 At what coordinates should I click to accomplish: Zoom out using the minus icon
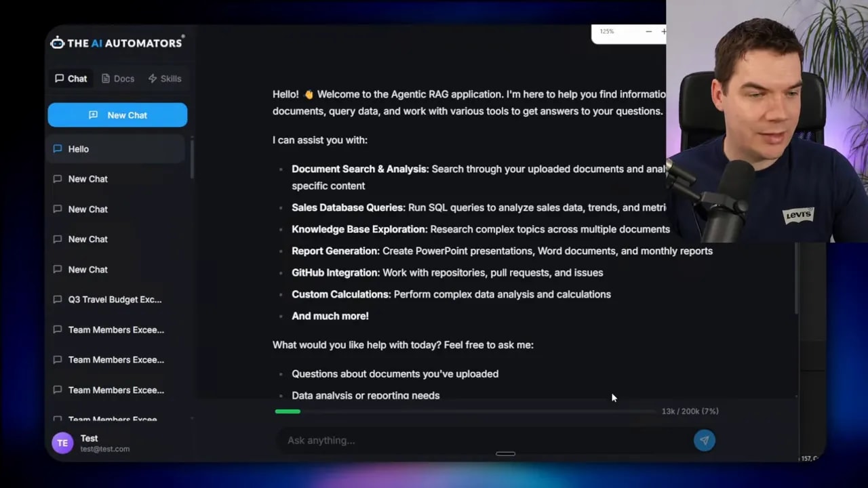pyautogui.click(x=648, y=31)
